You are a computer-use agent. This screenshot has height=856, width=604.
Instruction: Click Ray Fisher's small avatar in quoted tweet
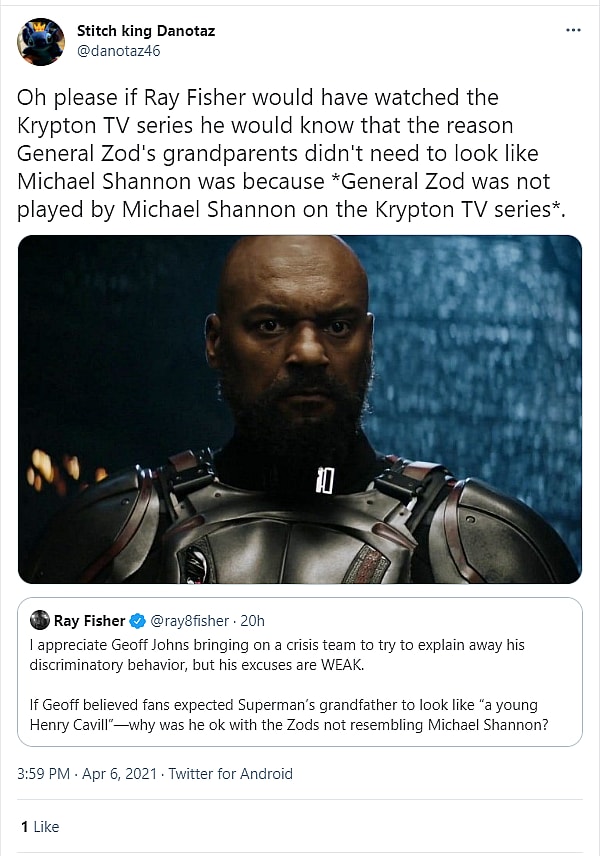40,621
